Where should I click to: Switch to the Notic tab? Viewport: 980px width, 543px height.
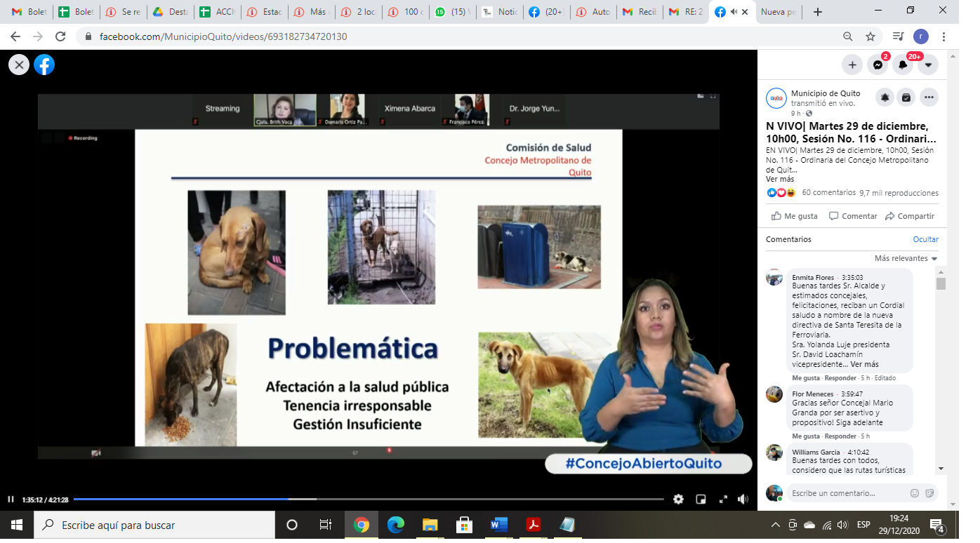[498, 12]
